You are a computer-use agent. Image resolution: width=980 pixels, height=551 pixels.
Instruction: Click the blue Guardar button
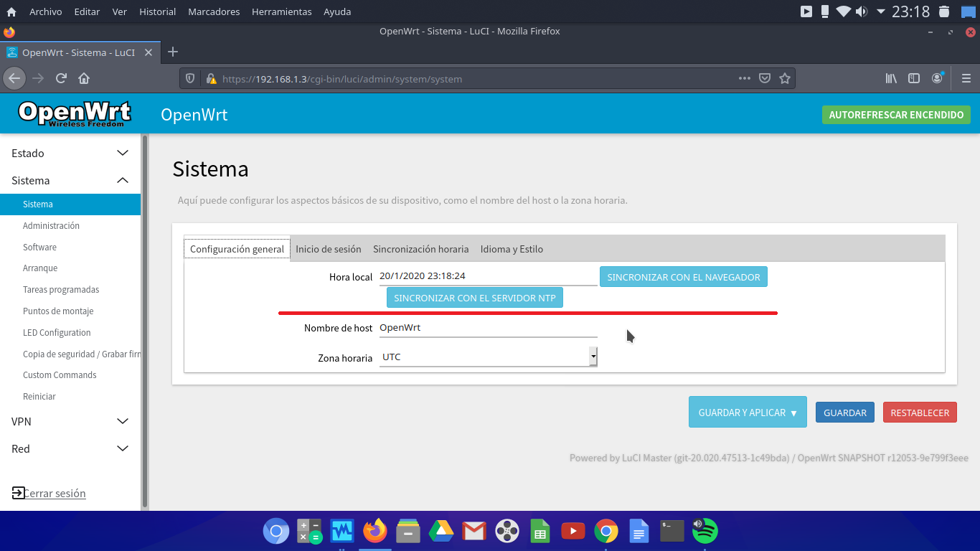tap(845, 413)
